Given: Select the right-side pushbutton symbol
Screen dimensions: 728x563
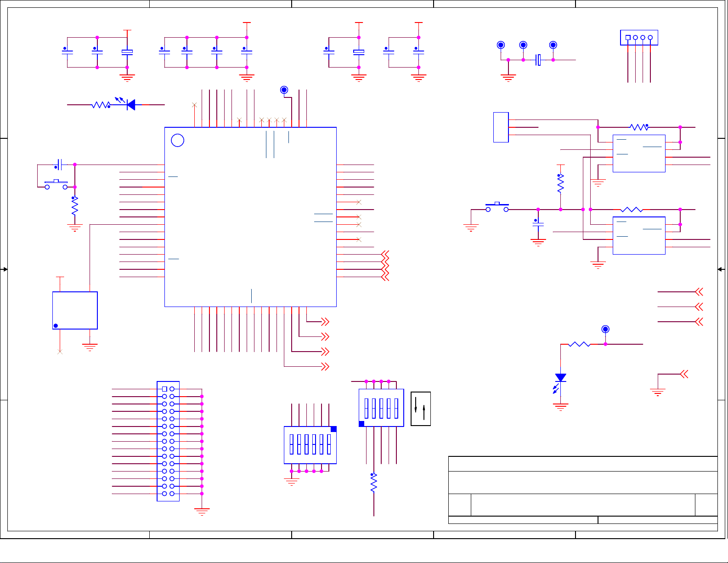Looking at the screenshot, I should pos(497,206).
